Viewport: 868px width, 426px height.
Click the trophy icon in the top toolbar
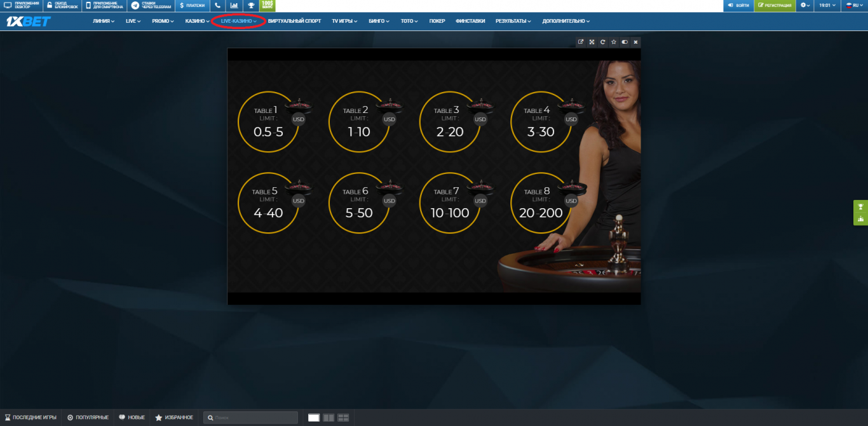click(x=250, y=5)
